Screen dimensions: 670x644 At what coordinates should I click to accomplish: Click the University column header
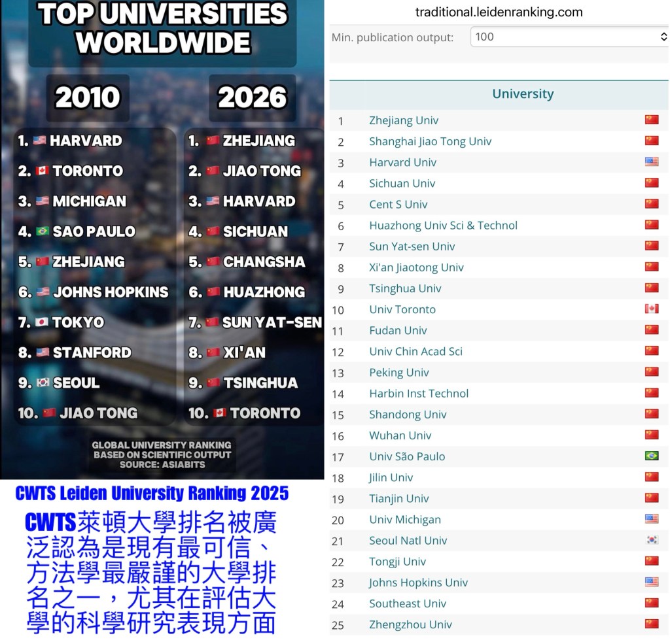pos(522,94)
